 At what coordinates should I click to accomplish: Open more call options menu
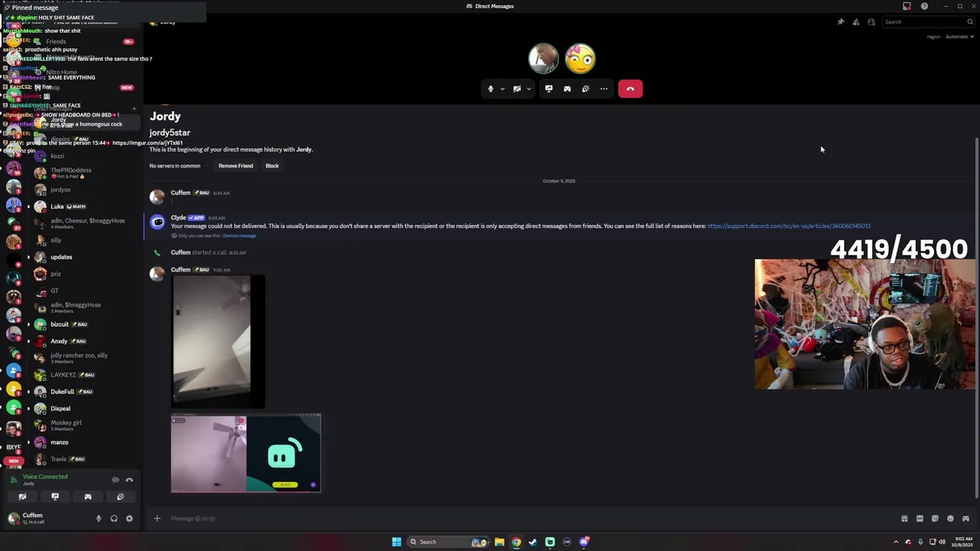point(604,89)
